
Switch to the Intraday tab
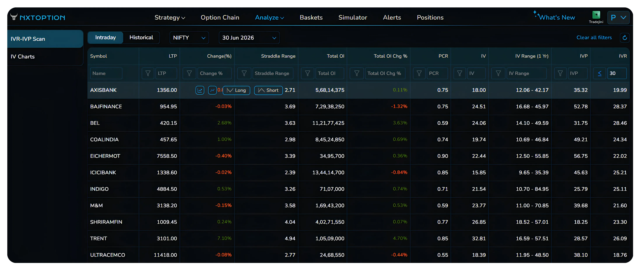point(105,37)
